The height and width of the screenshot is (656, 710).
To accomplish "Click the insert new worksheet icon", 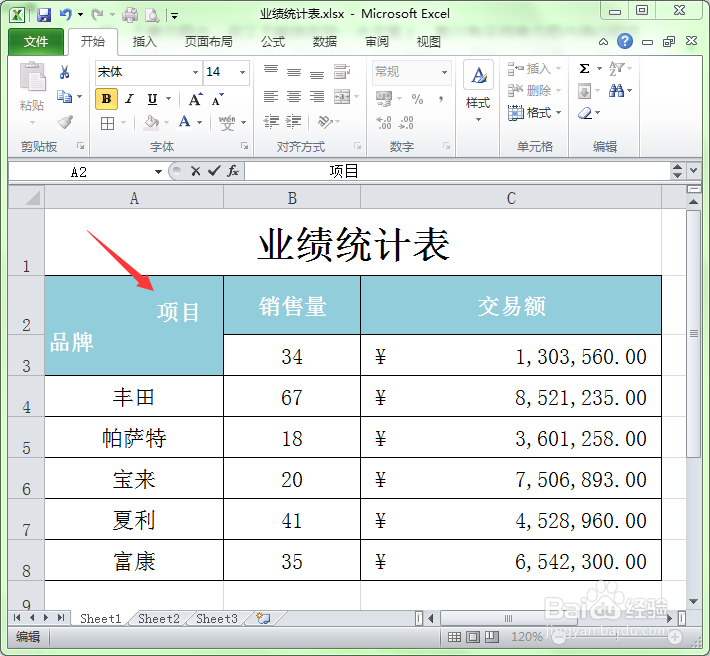I will point(263,618).
